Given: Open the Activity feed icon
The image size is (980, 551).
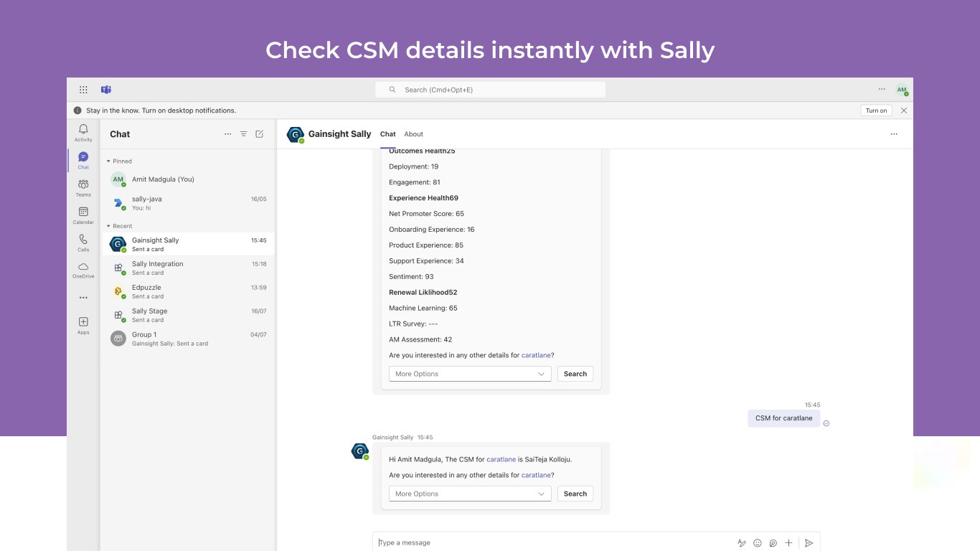Looking at the screenshot, I should (x=83, y=132).
